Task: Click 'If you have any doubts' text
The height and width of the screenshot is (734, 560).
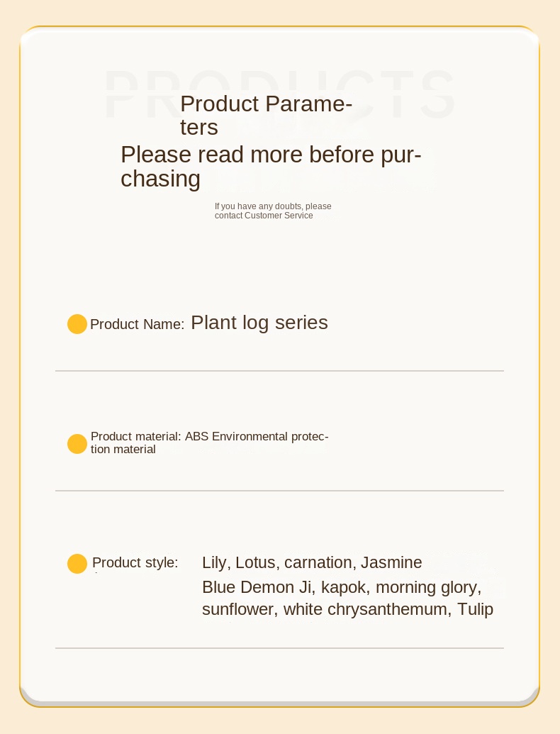Action: point(273,206)
